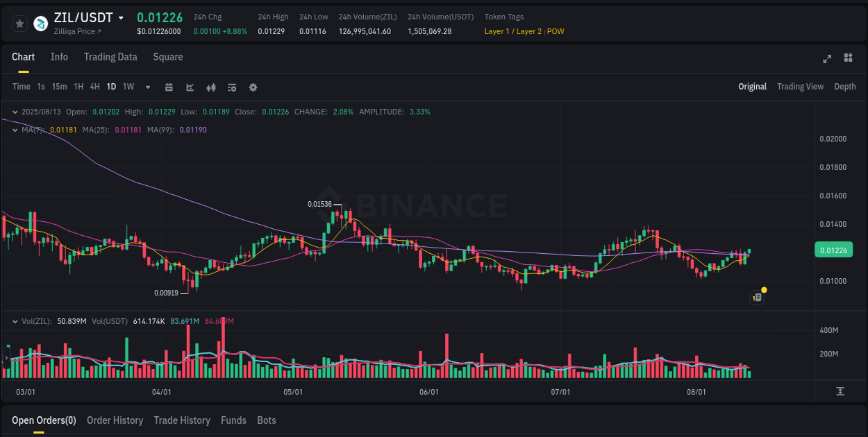Open the indicators list icon

pos(231,87)
